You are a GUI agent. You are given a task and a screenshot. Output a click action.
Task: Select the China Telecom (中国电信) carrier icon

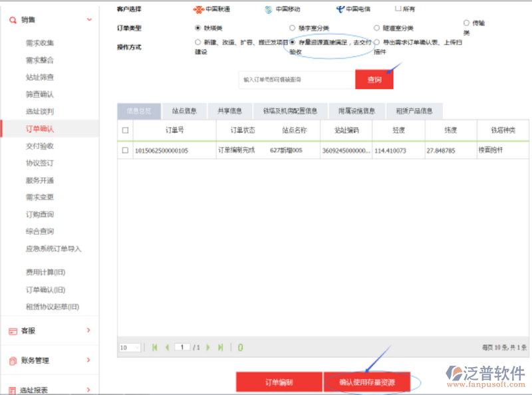point(340,9)
